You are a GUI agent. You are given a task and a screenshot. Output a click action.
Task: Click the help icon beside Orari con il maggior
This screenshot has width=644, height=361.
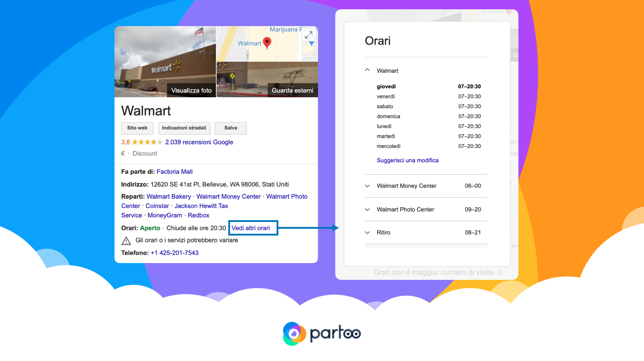point(500,272)
